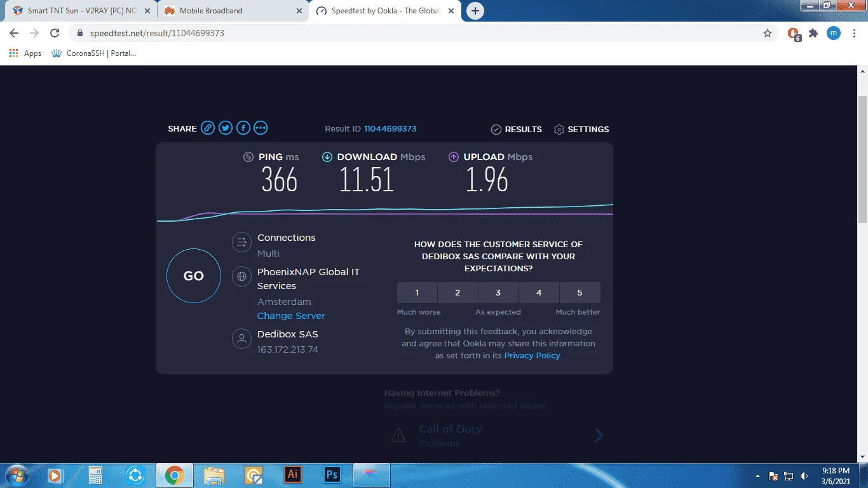The height and width of the screenshot is (488, 868).
Task: Rate customer service 2
Action: [x=458, y=293]
